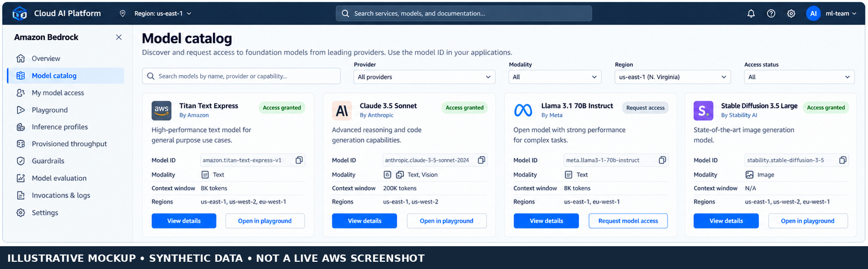The height and width of the screenshot is (269, 868).
Task: Open Titan Text Express in playground
Action: click(265, 221)
